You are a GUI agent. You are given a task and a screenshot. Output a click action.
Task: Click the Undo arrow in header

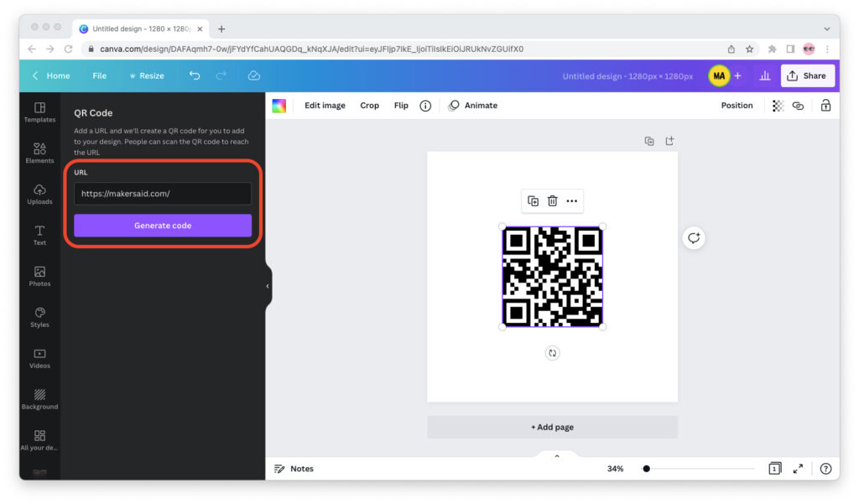pos(195,75)
